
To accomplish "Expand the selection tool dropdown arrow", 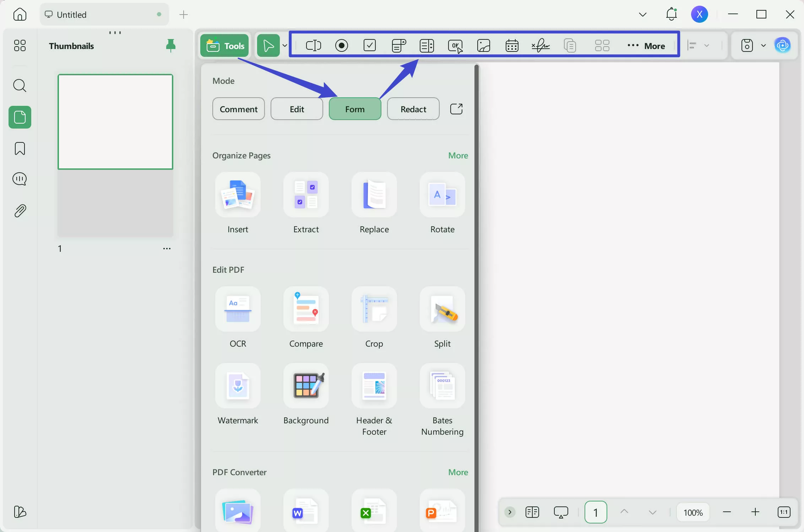I will [284, 45].
